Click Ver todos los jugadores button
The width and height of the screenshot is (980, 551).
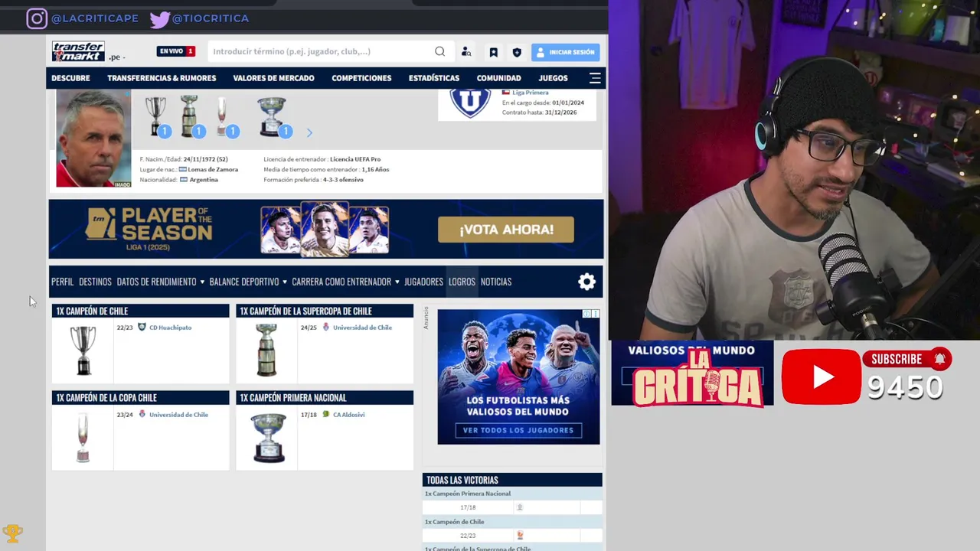(518, 430)
